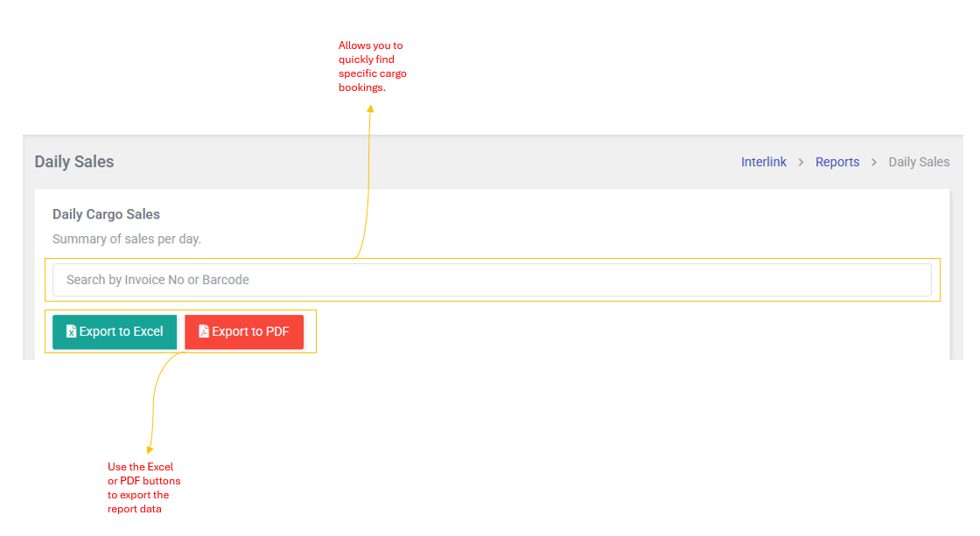This screenshot has width=980, height=536.
Task: Click the yellow arrowhead below the search annotation
Action: tap(370, 109)
